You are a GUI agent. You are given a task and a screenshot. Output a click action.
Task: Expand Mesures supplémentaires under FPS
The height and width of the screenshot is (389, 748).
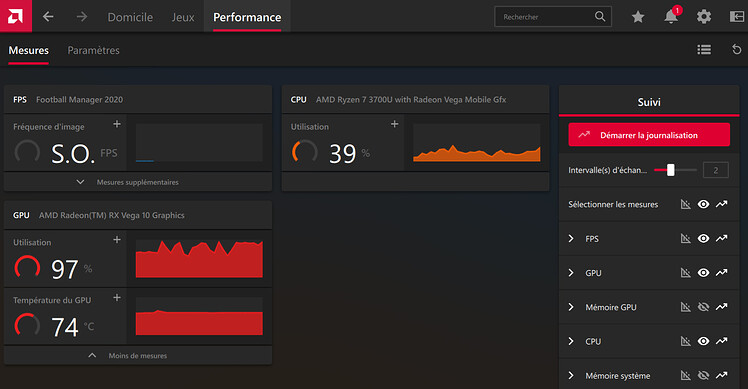pyautogui.click(x=128, y=182)
